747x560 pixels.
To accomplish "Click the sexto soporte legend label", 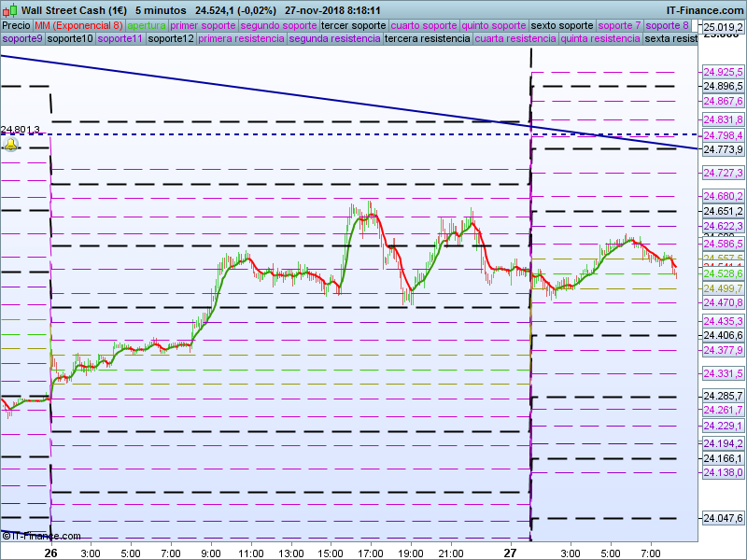I will point(561,25).
